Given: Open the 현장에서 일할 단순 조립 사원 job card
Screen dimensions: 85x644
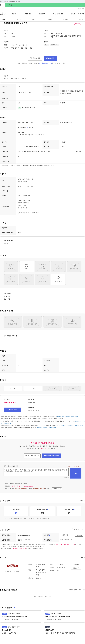Looking at the screenshot, I should pos(64,616).
